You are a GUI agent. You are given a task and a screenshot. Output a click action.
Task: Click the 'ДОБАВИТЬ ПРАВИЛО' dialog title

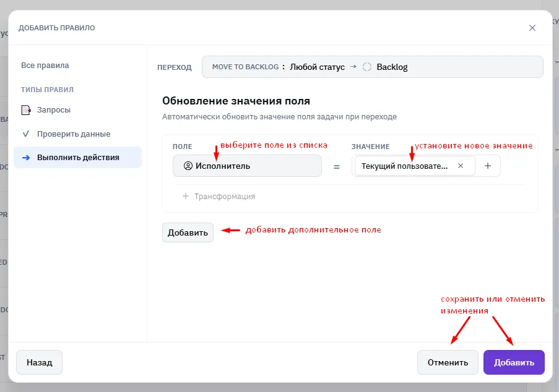pos(57,28)
